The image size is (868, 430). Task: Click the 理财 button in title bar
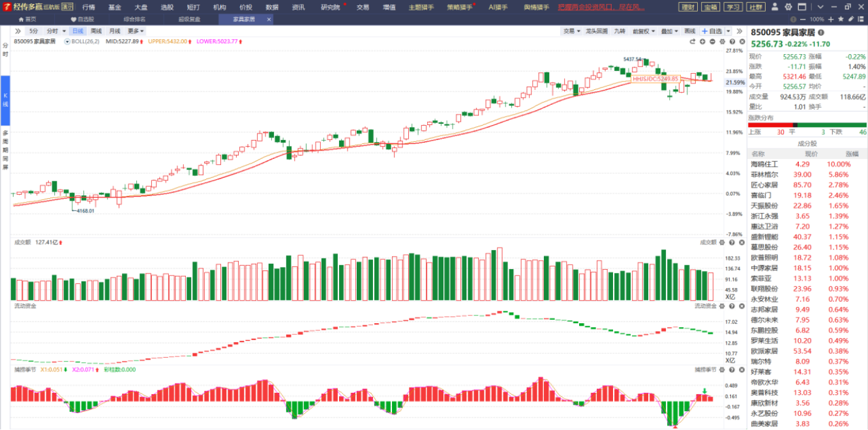pos(687,7)
